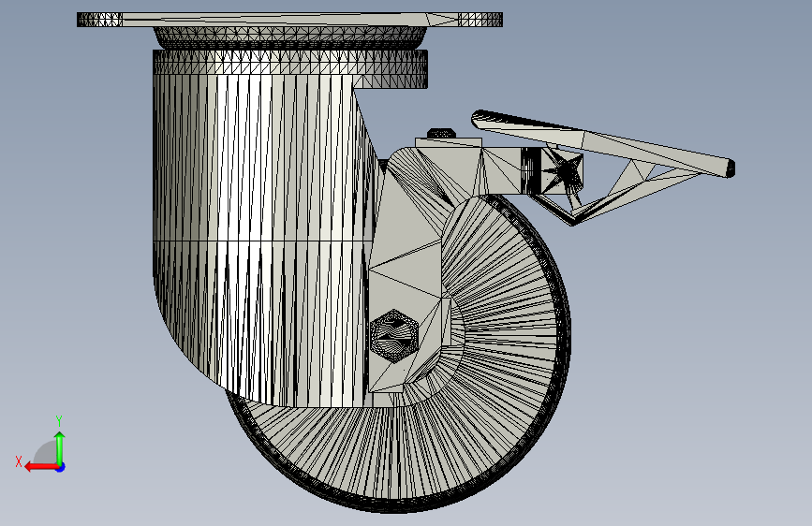Select the small bolt head atop the brake bracket
Screen dimensions: 812x526
(441, 134)
